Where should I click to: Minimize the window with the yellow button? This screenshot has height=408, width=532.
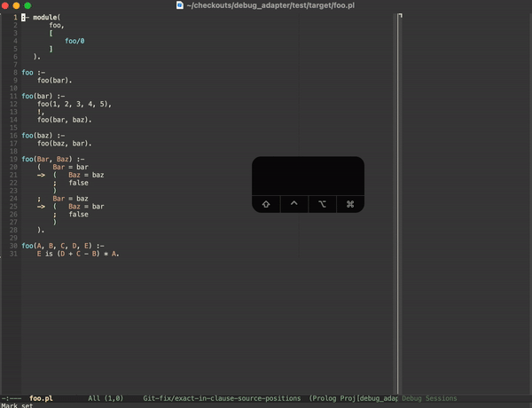[x=16, y=5]
